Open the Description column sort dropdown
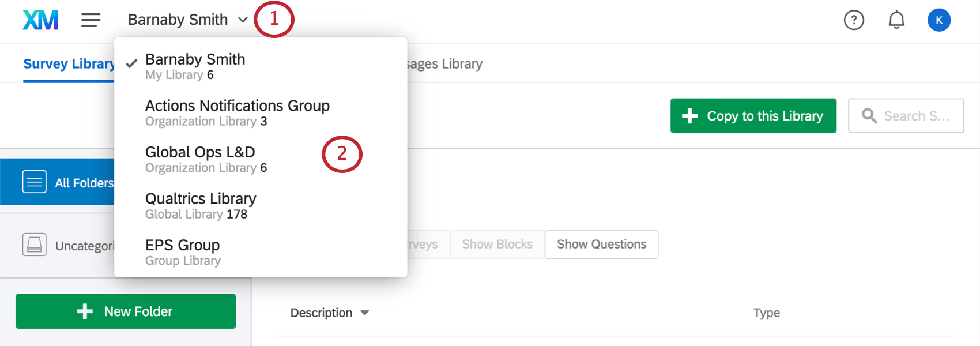 365,313
